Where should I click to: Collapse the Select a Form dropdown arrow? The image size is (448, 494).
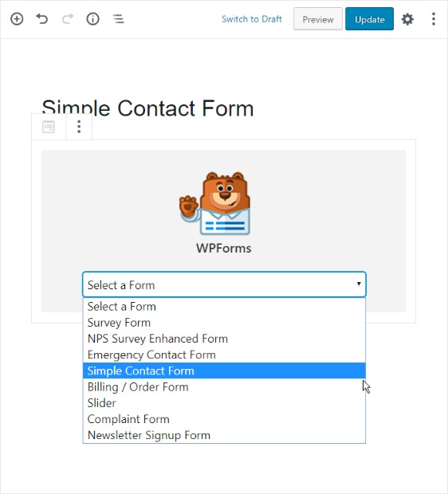pyautogui.click(x=359, y=284)
